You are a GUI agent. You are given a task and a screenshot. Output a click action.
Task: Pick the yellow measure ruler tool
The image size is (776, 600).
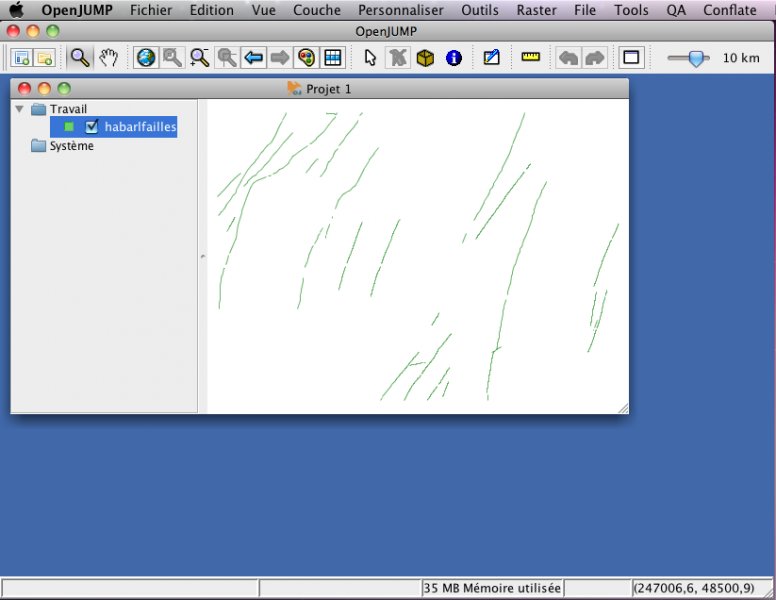530,58
